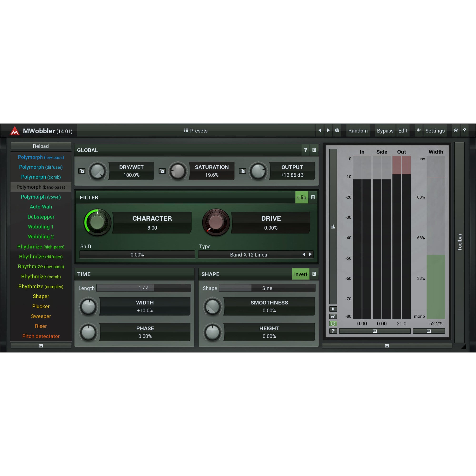Open the Global section help icon
The width and height of the screenshot is (476, 476).
tap(305, 150)
